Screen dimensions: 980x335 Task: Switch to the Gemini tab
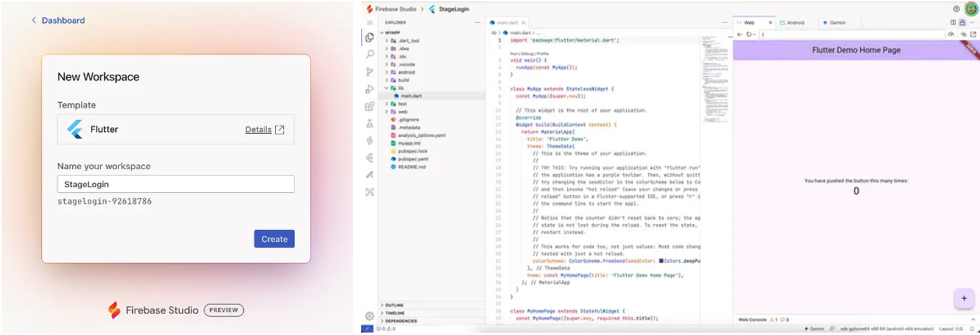coord(838,22)
